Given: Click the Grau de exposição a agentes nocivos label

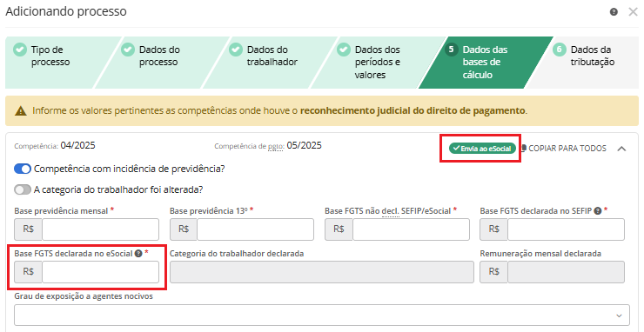Looking at the screenshot, I should tap(84, 296).
